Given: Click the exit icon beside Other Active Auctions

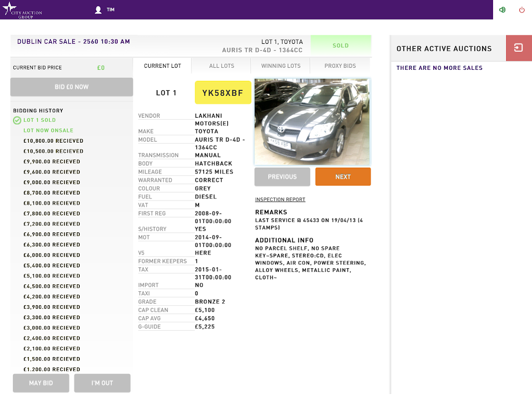Looking at the screenshot, I should (519, 48).
